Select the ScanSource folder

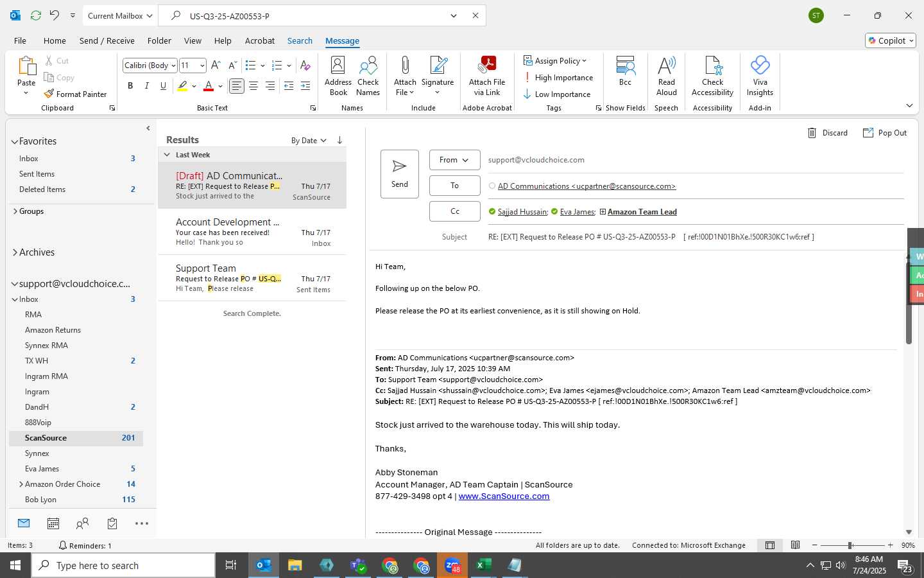click(x=76, y=438)
